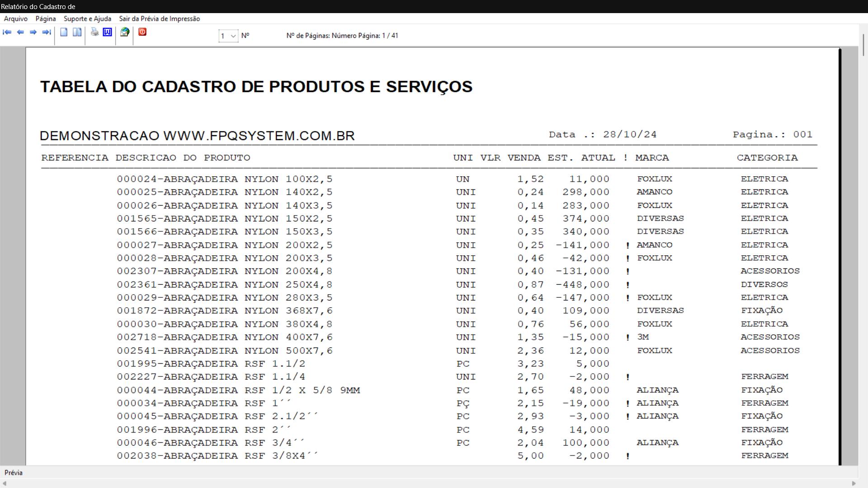Select row 000045-ABRAÇADEIRA RSF 2.1/2´´

click(450, 416)
